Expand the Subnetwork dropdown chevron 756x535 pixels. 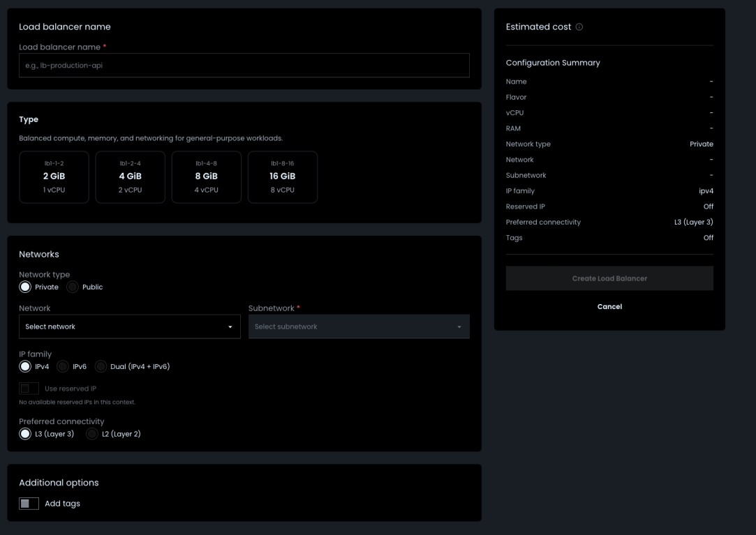pyautogui.click(x=459, y=325)
